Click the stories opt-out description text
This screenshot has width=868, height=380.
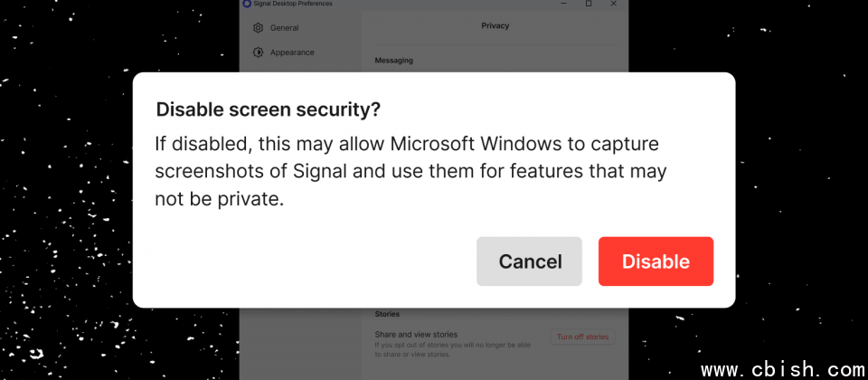point(453,349)
